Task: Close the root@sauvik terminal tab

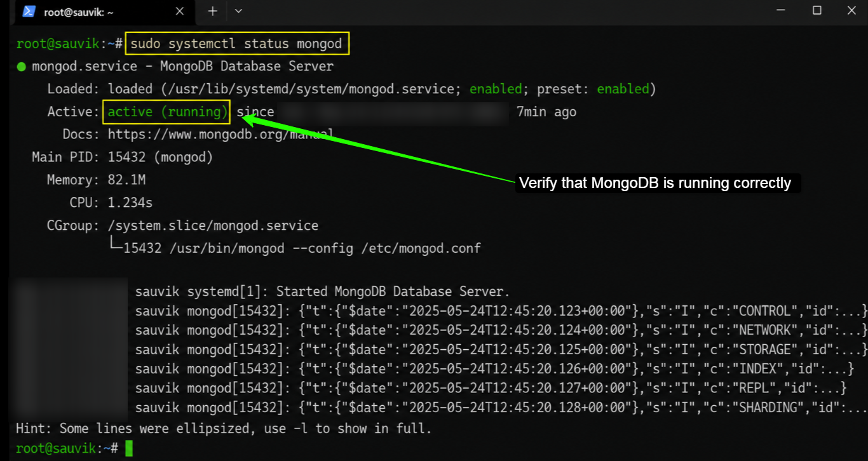Action: pos(180,11)
